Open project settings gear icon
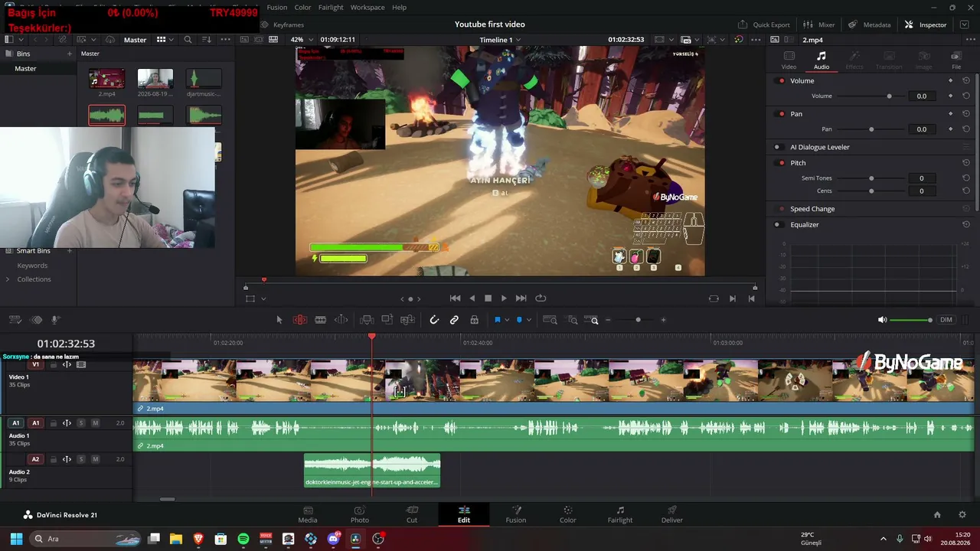The height and width of the screenshot is (551, 980). coord(962,515)
